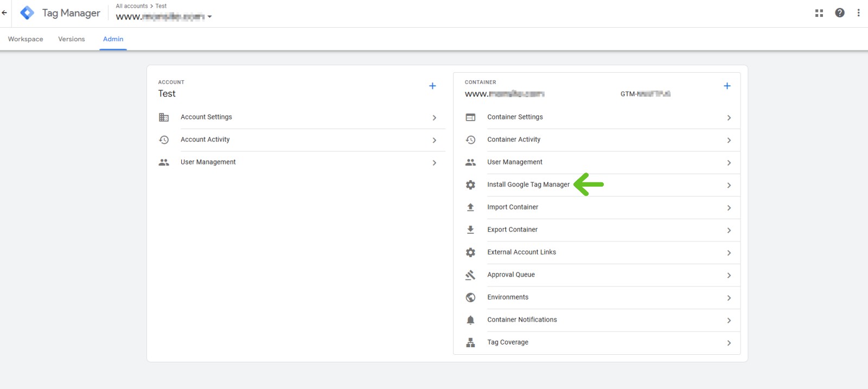Open the Google apps grid icon

819,13
